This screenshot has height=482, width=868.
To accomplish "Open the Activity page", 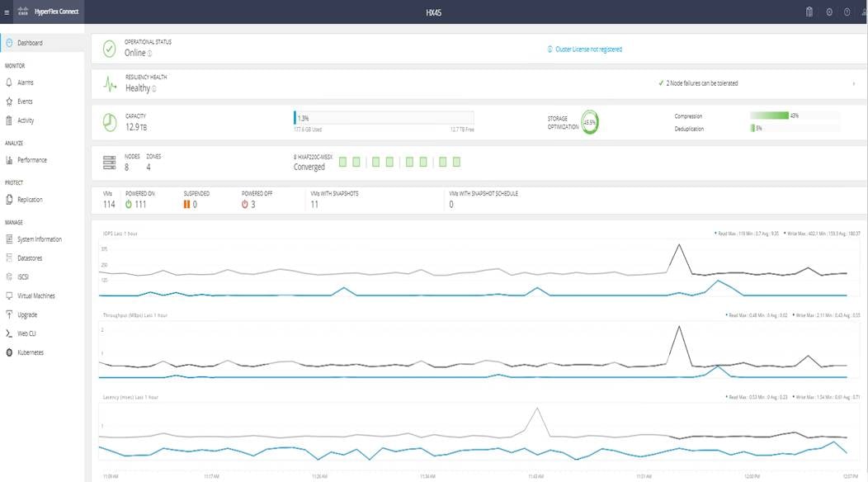I will pos(26,120).
